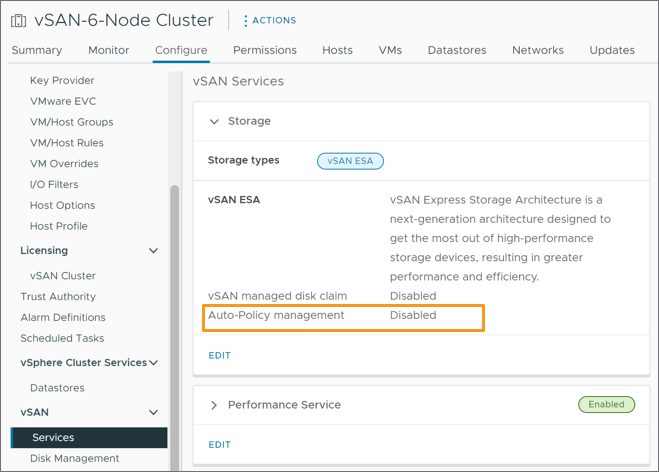Click EDIT under Performance Service
The width and height of the screenshot is (659, 473).
pos(219,444)
